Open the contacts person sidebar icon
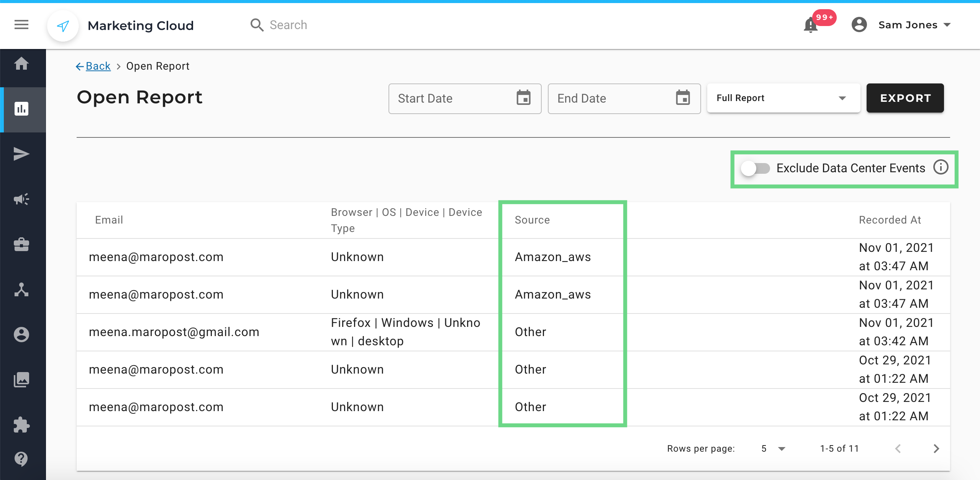 point(21,335)
